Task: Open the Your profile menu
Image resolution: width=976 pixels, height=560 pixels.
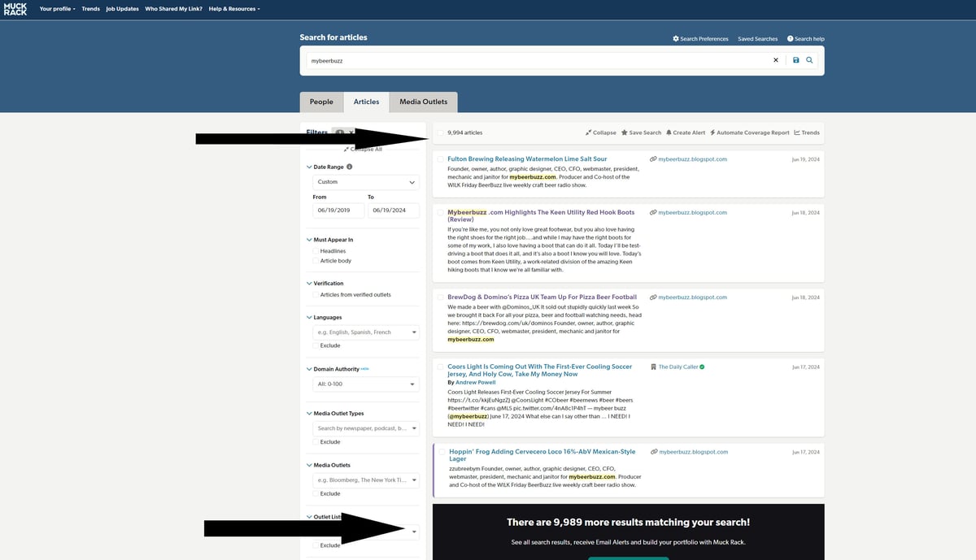Action: point(57,9)
